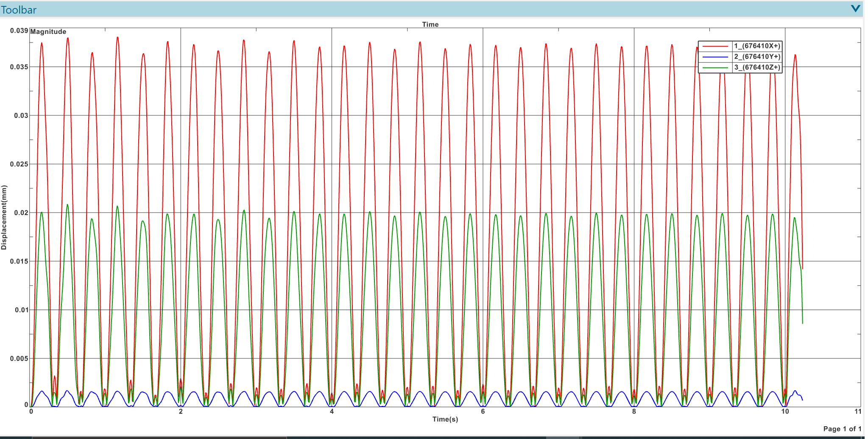Click the 11 tick on time axis
Screen dimensions: 868x439
[x=857, y=411]
